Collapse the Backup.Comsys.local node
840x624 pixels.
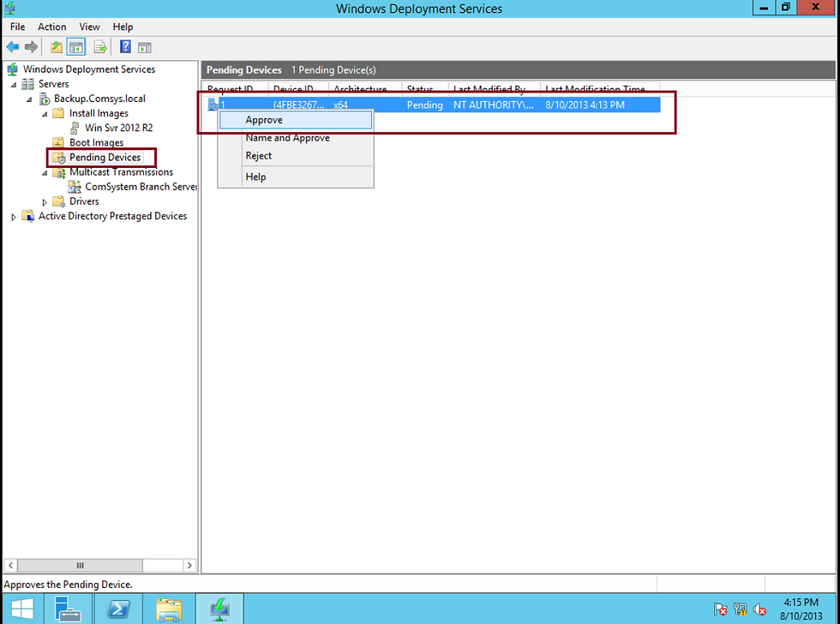point(29,99)
